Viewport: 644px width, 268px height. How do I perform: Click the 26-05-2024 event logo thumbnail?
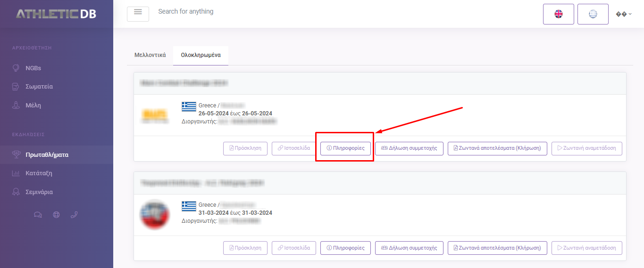tap(155, 115)
